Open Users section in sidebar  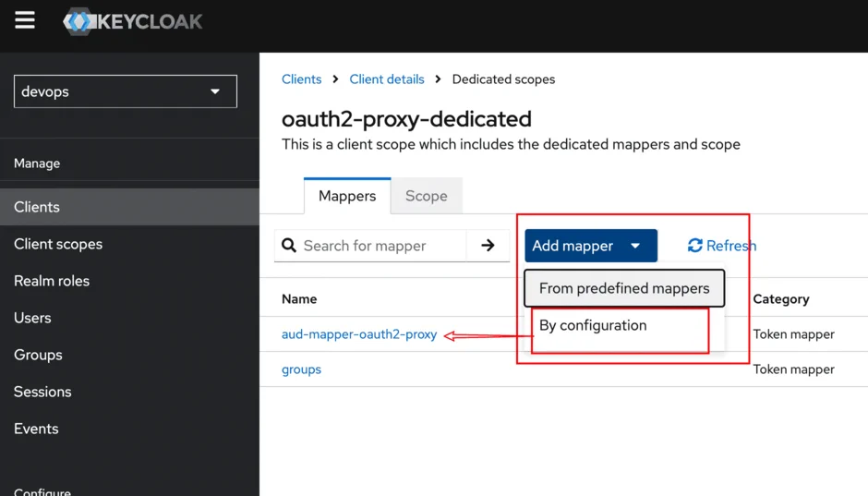coord(32,318)
